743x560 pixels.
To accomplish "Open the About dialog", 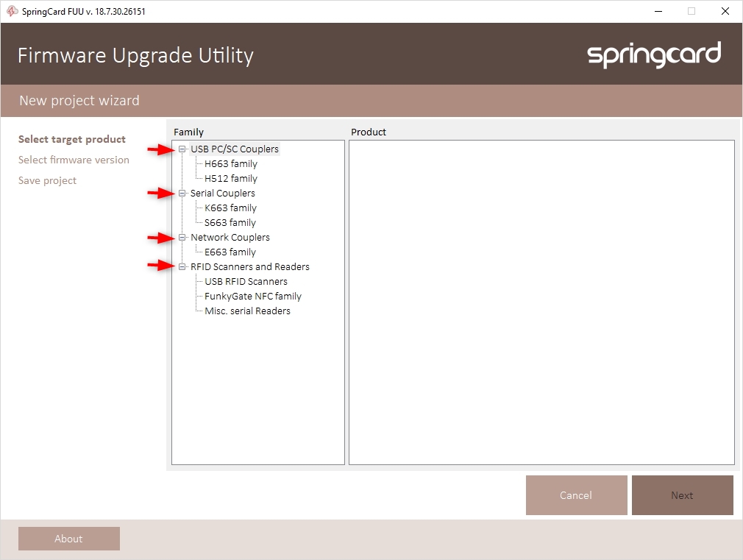I will click(68, 539).
